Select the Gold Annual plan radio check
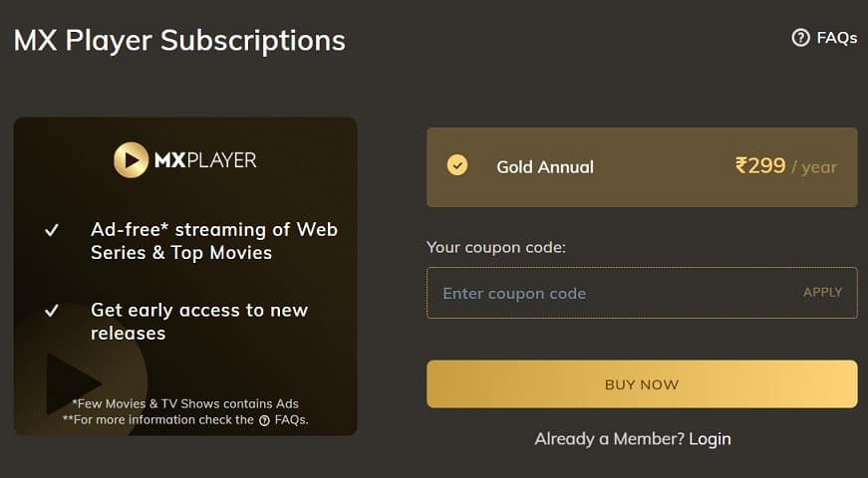 pos(456,165)
